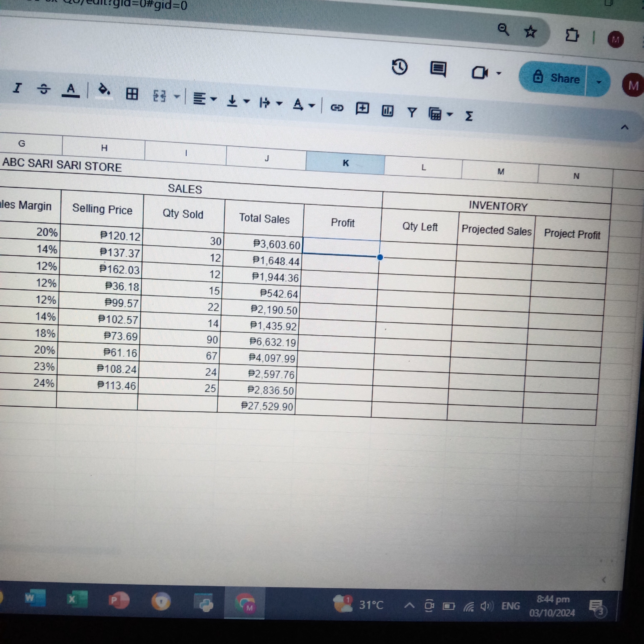Expand the Share options arrow
Viewport: 644px width, 644px height.
599,82
